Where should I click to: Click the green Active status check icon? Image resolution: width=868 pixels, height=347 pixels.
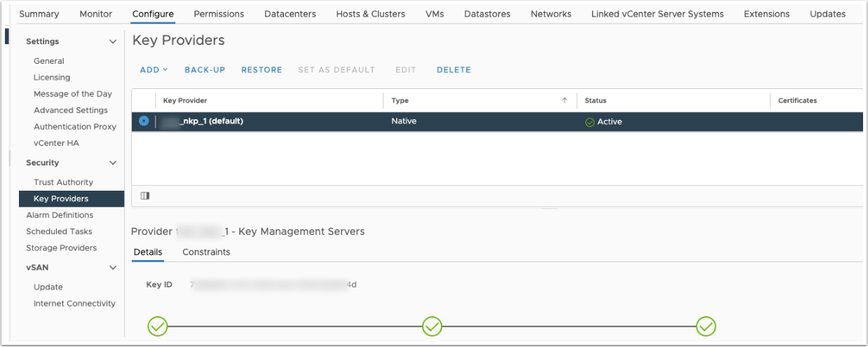(x=590, y=122)
